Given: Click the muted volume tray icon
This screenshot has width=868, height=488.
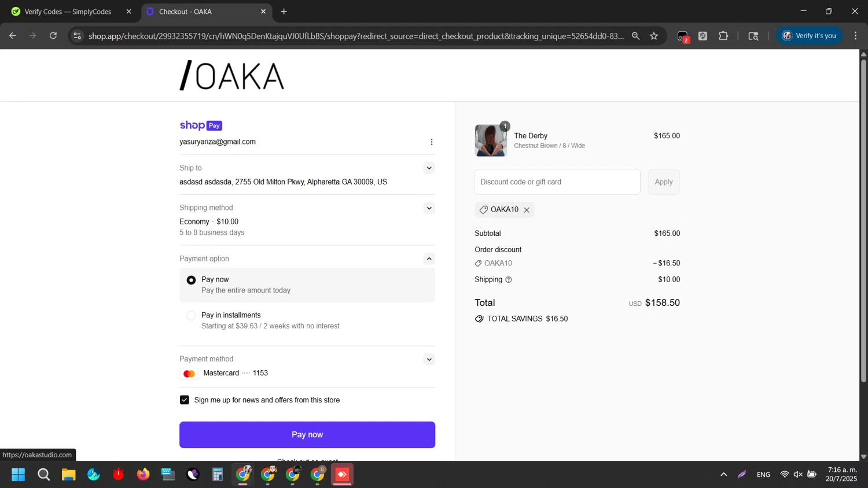Looking at the screenshot, I should (798, 475).
